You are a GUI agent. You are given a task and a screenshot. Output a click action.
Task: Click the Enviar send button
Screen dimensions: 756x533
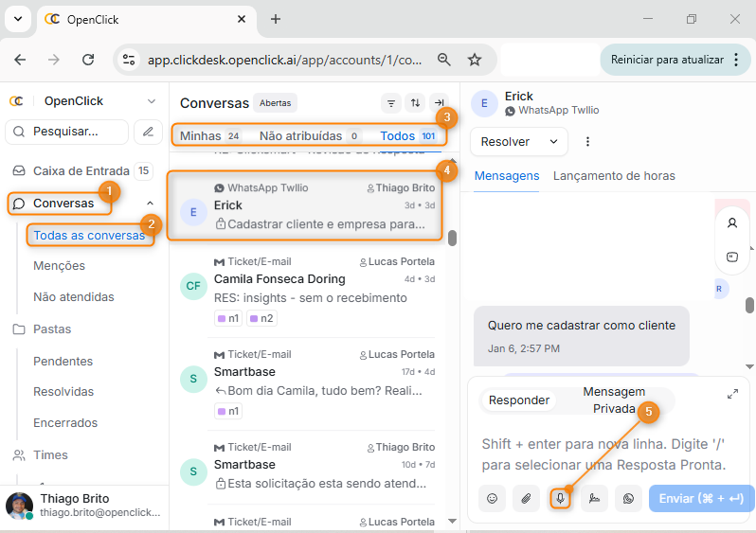[700, 498]
